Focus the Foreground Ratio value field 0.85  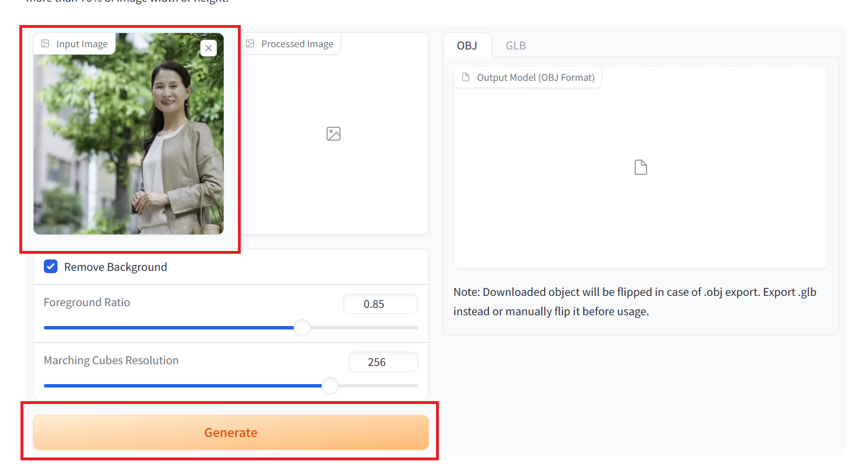(380, 304)
